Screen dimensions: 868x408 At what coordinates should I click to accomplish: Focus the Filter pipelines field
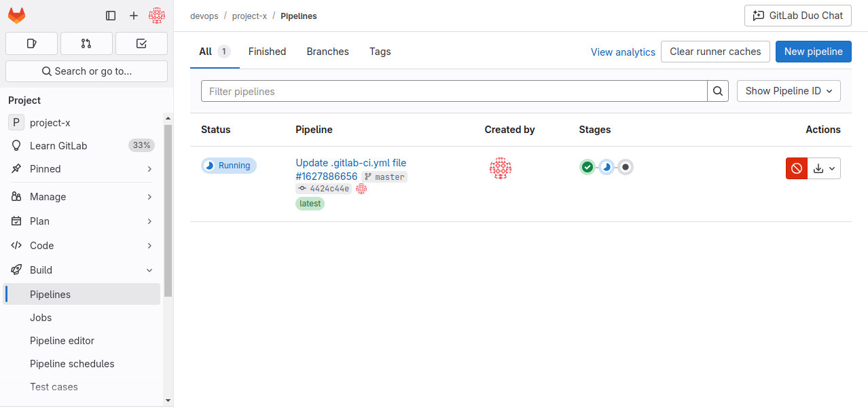click(x=454, y=91)
